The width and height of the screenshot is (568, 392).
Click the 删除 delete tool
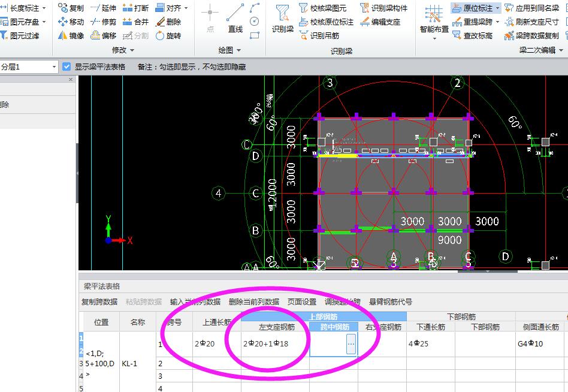pos(168,22)
